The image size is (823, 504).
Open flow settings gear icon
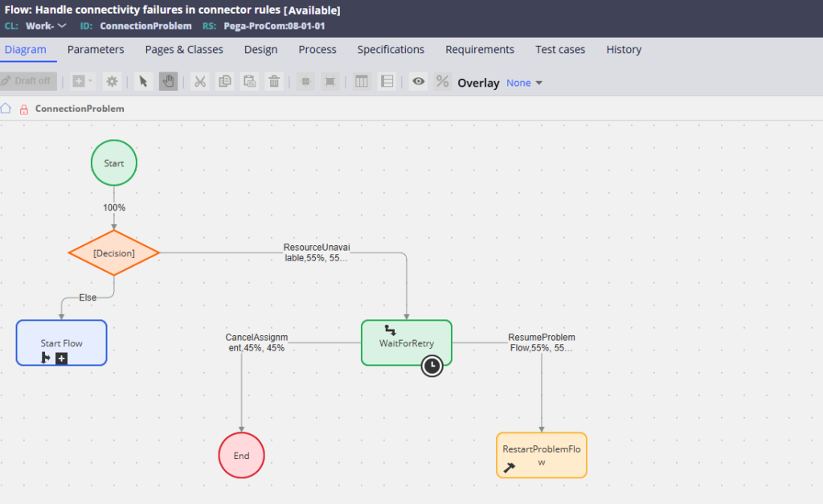(x=112, y=81)
